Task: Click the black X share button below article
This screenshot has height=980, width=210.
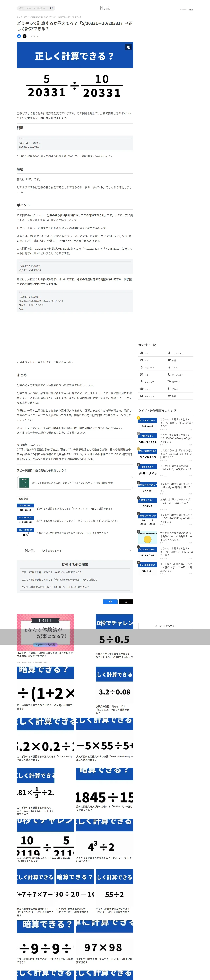Action: (x=126, y=601)
